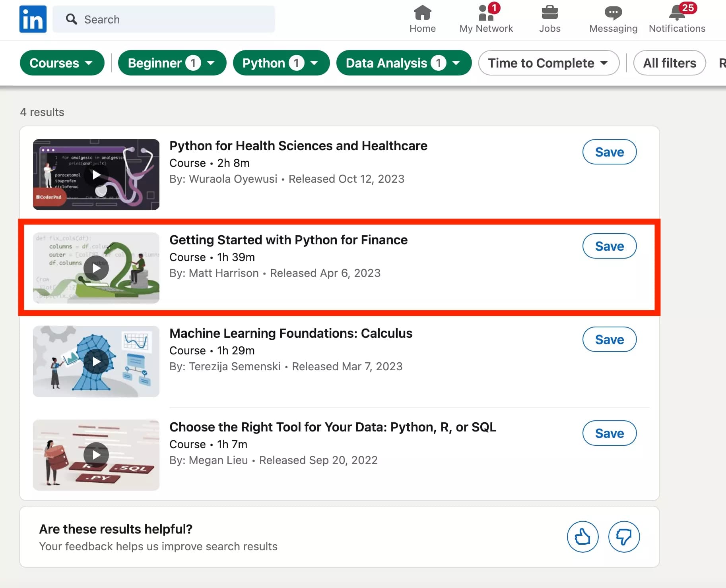Screen dimensions: 726x588
Task: Give thumbs up to search results feedback
Action: point(582,536)
